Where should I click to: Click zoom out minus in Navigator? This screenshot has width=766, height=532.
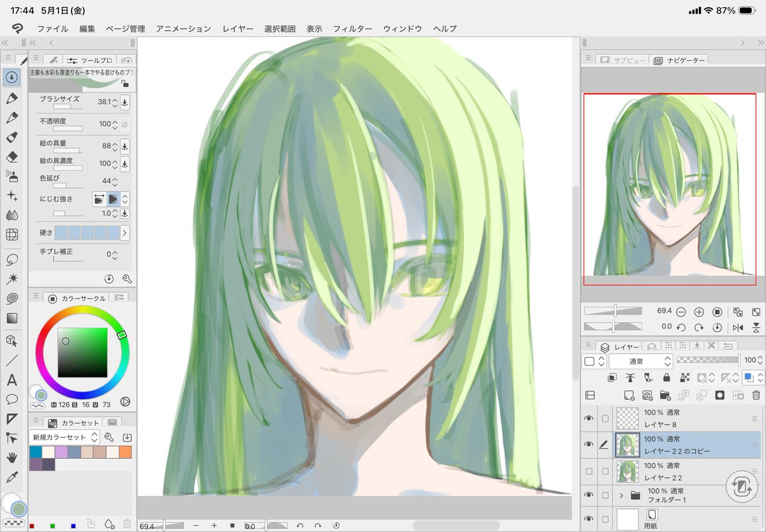pos(681,311)
